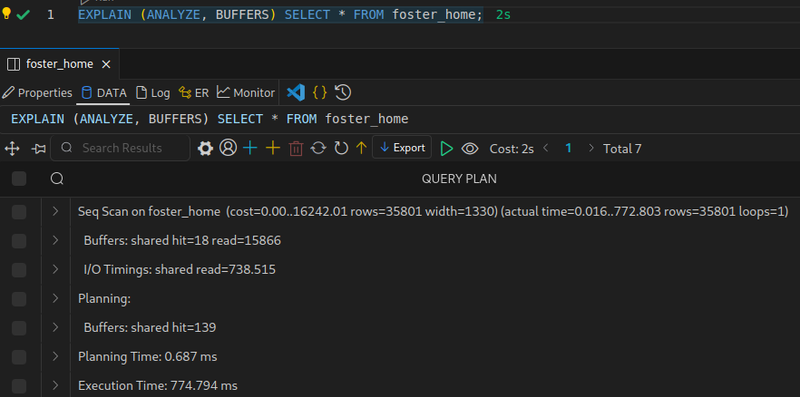Image resolution: width=800 pixels, height=397 pixels.
Task: Switch to the Properties tab
Action: 37,93
